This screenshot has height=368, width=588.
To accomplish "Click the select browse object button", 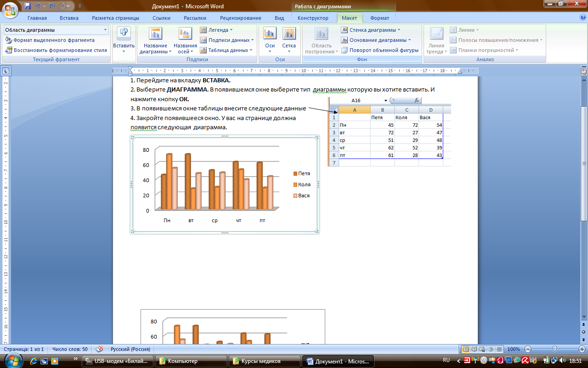I will tap(584, 332).
